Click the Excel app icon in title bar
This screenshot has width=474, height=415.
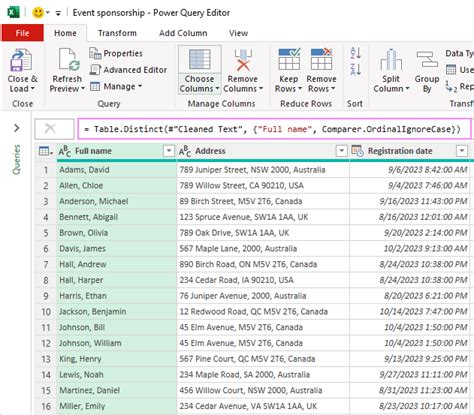click(13, 13)
